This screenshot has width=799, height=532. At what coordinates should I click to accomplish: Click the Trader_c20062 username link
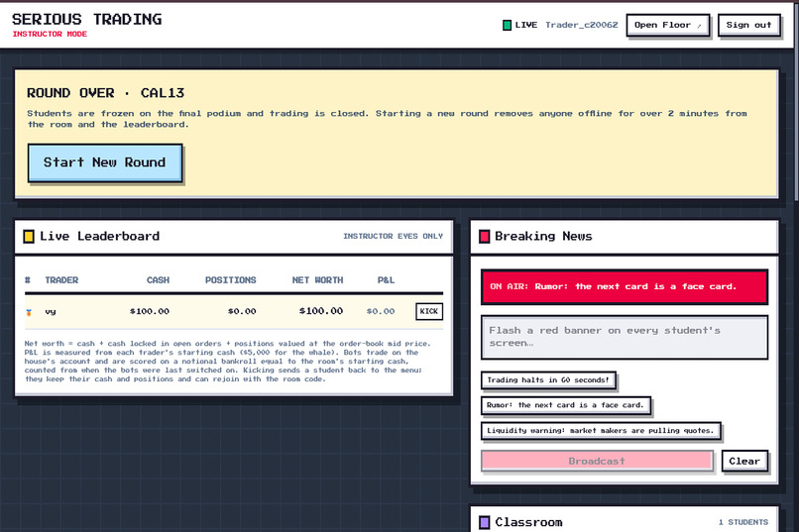coord(582,25)
